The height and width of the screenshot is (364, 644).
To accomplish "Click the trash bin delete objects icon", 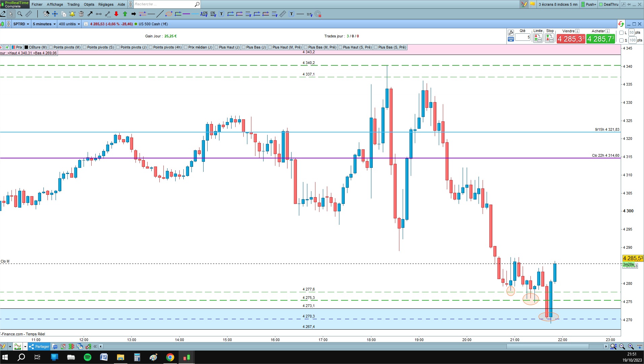I will click(81, 14).
